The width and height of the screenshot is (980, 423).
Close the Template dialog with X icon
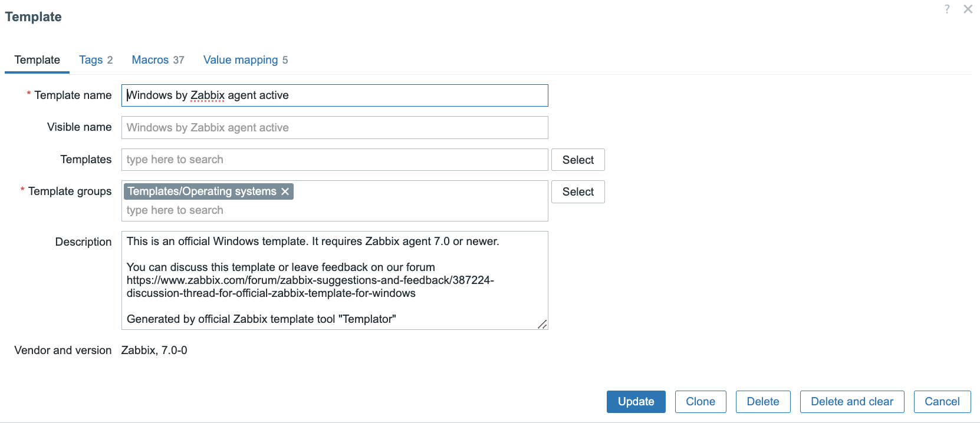point(968,9)
